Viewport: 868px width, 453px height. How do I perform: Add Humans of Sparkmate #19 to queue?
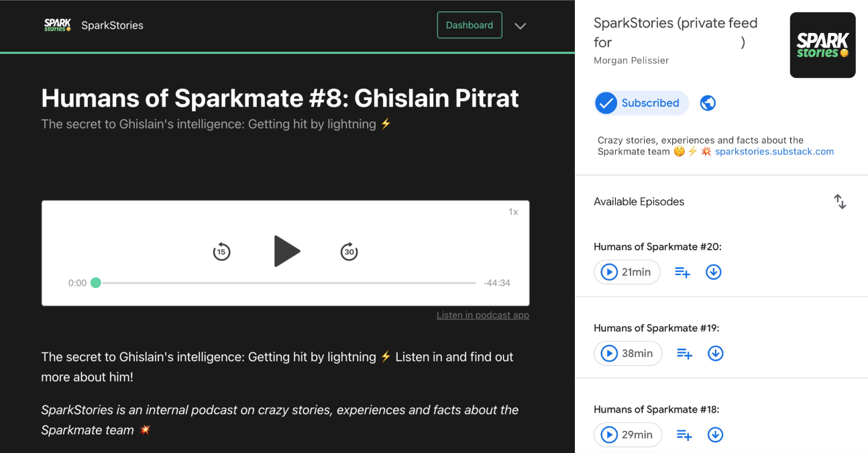tap(684, 354)
